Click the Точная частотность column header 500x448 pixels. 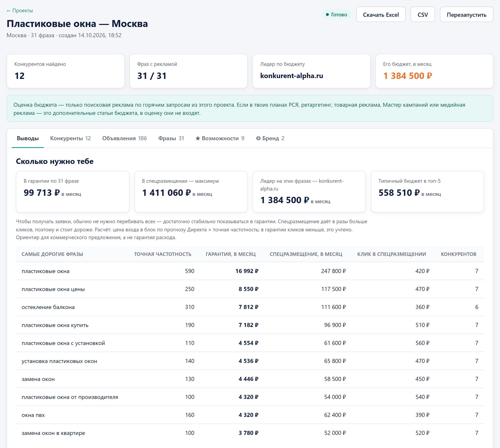tap(163, 254)
